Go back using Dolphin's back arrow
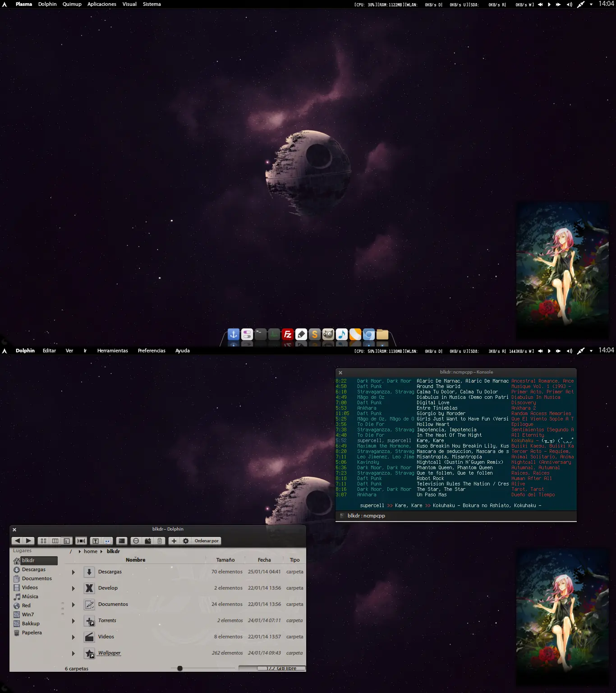This screenshot has width=616, height=693. [x=17, y=541]
